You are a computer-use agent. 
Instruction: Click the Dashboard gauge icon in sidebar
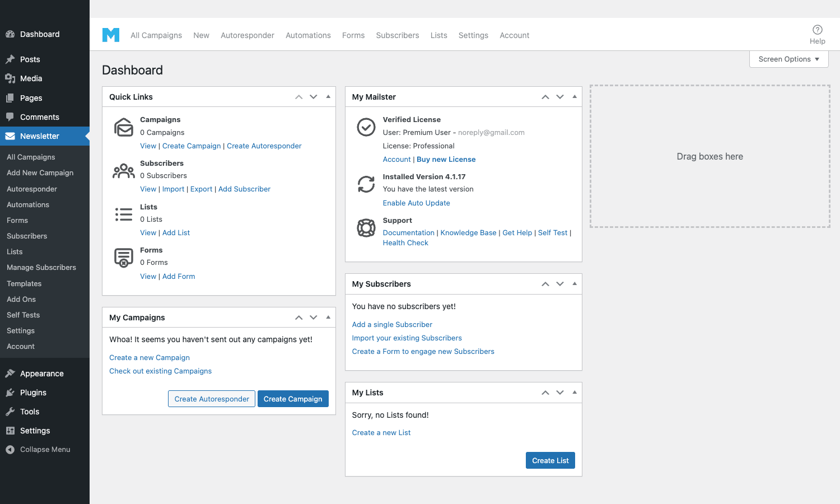pyautogui.click(x=10, y=34)
